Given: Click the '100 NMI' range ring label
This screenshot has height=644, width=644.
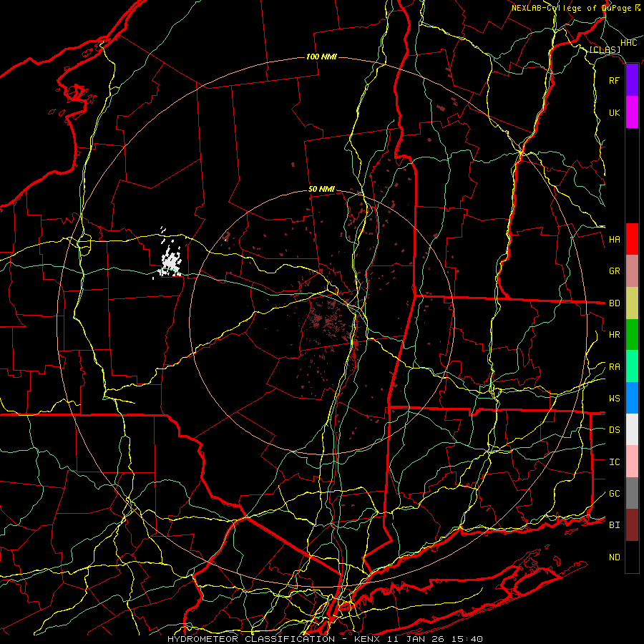Looking at the screenshot, I should coord(321,57).
